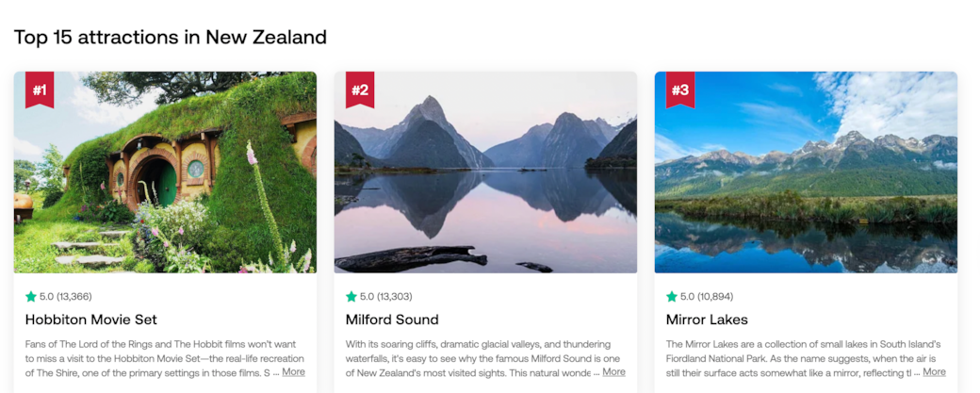Click the #2 rank badge ribbon

360,90
